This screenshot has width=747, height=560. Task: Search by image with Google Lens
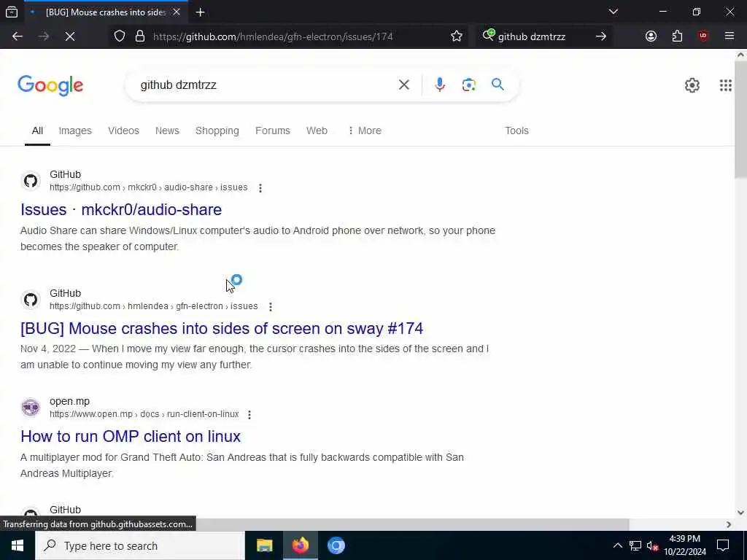(x=469, y=85)
